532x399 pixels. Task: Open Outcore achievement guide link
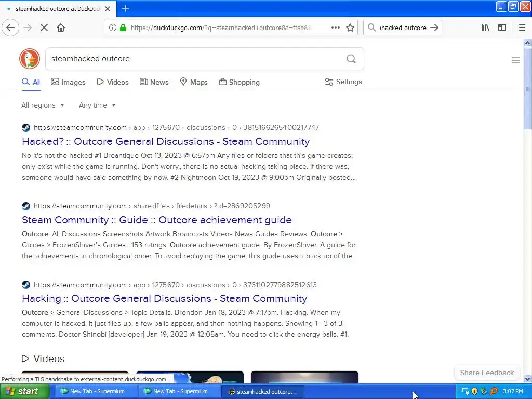(x=157, y=220)
